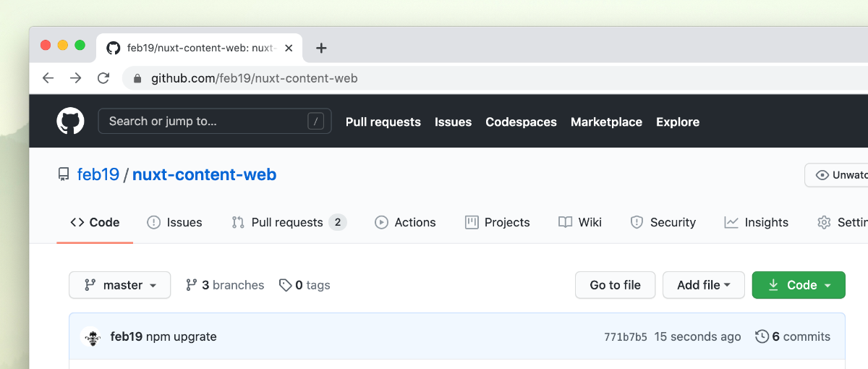Image resolution: width=868 pixels, height=369 pixels.
Task: View the 3 branches link
Action: (x=225, y=285)
